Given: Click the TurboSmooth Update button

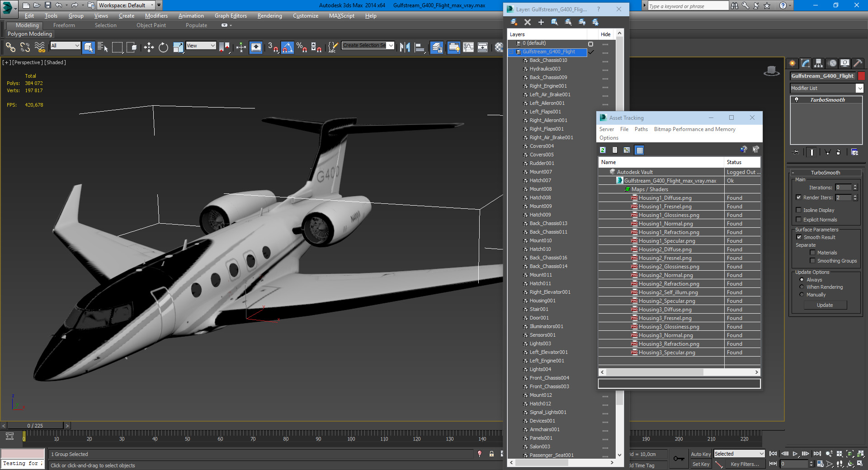Looking at the screenshot, I should 825,305.
